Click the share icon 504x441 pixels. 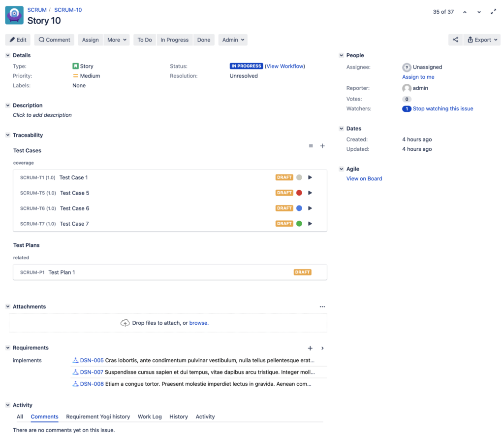click(x=455, y=39)
